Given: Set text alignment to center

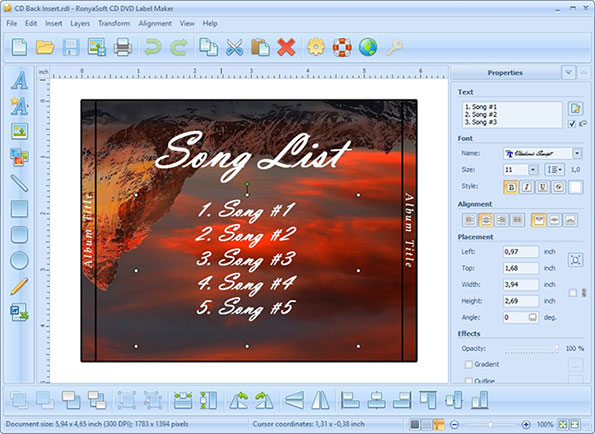Looking at the screenshot, I should coord(486,220).
